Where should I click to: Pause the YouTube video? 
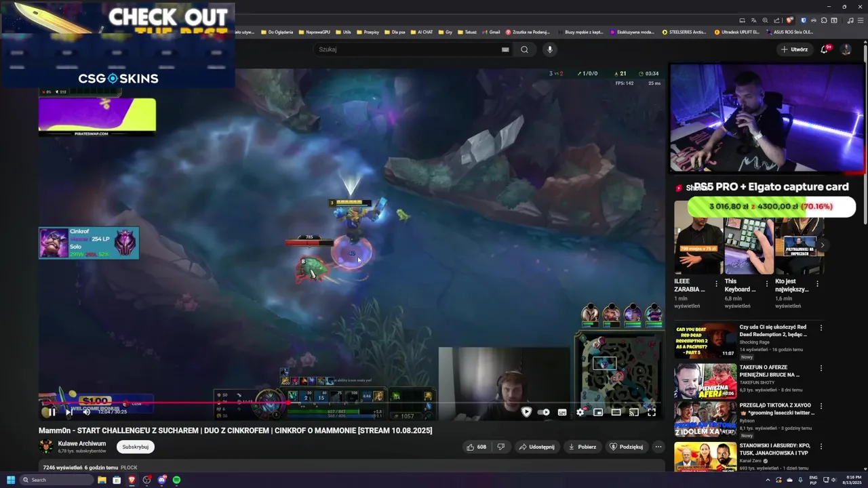click(x=52, y=411)
